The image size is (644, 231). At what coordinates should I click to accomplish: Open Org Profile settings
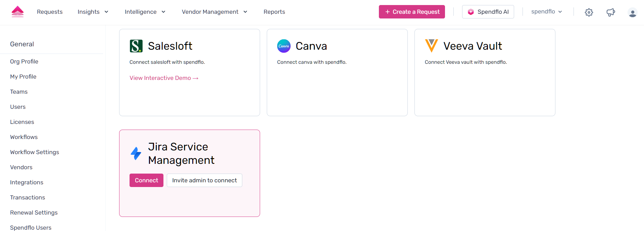point(24,61)
